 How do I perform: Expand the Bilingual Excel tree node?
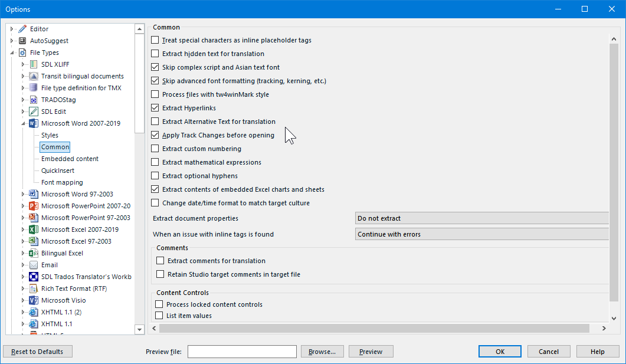tap(23, 253)
